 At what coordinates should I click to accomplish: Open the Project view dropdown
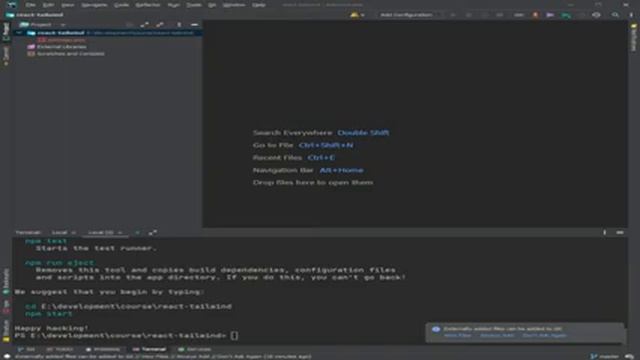pyautogui.click(x=43, y=25)
